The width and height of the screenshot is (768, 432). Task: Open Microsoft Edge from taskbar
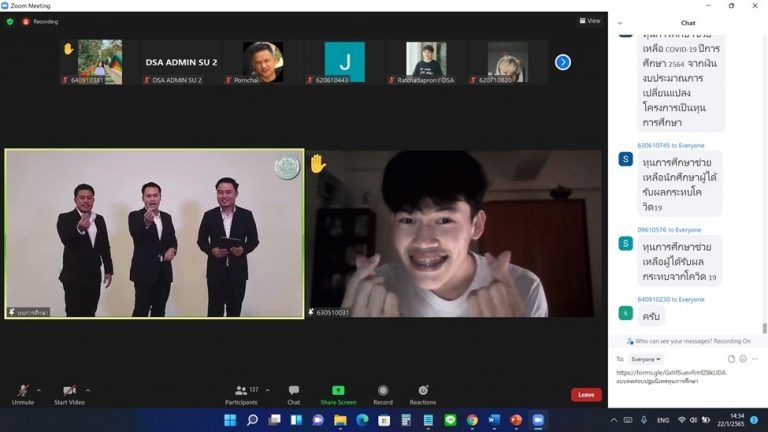362,420
